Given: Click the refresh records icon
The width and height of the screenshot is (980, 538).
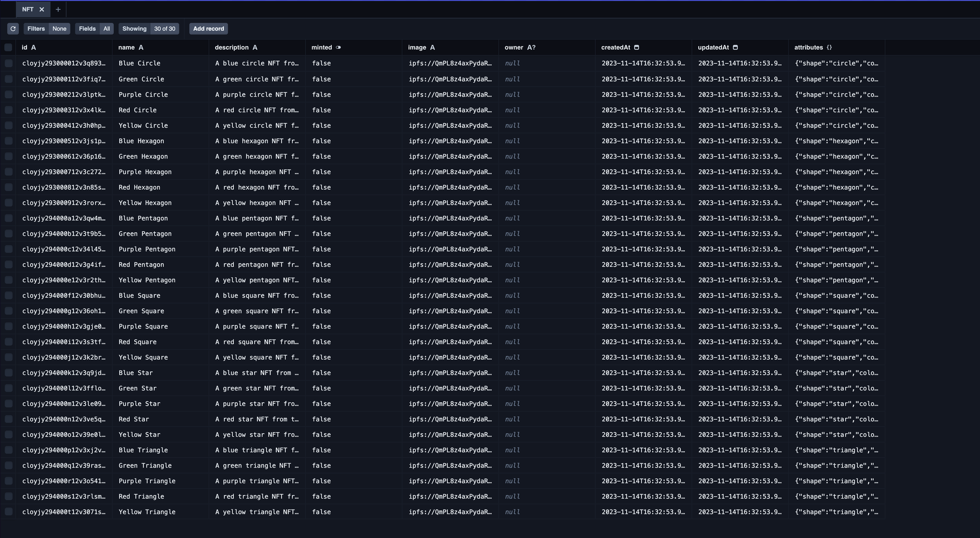Looking at the screenshot, I should [x=13, y=29].
